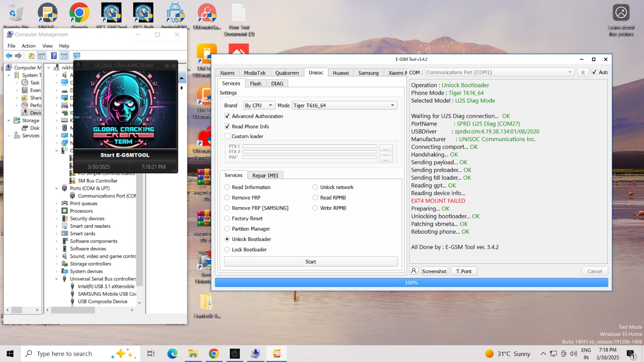Toggle the Advanced Authorization checkbox
The height and width of the screenshot is (362, 644).
tap(227, 116)
